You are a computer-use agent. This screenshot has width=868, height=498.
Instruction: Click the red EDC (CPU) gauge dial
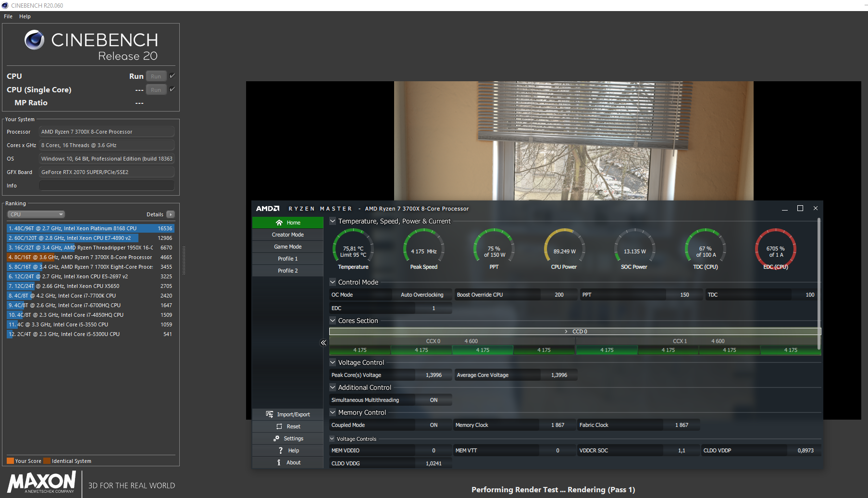tap(776, 249)
